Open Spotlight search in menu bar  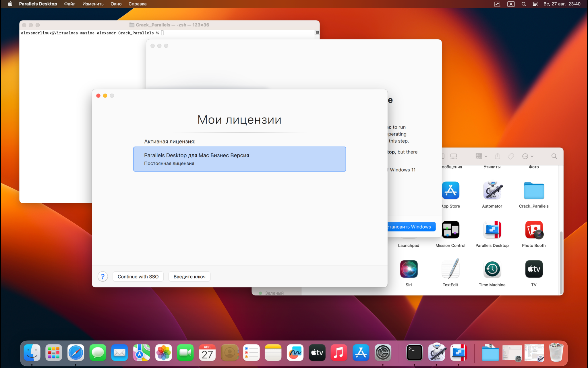tap(524, 4)
